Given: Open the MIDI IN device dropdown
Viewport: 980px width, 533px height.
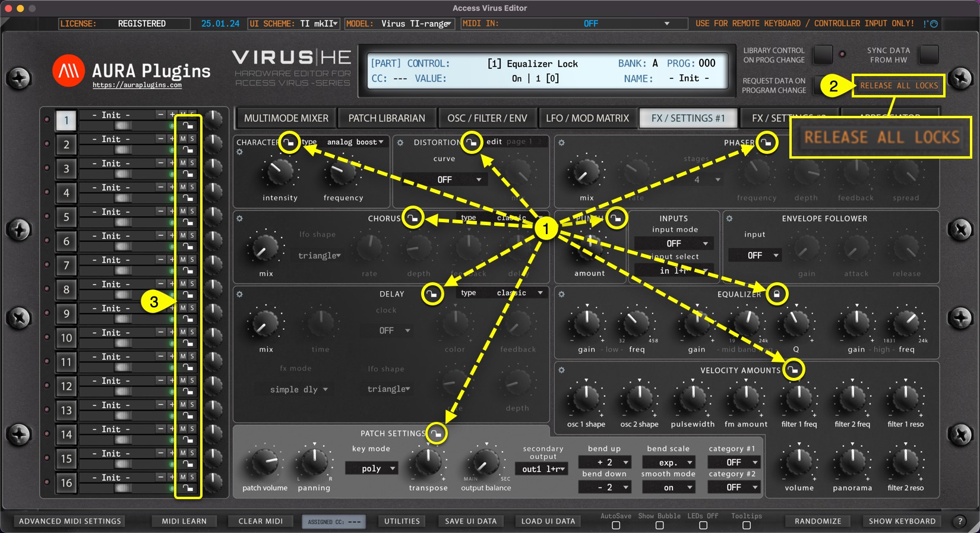Looking at the screenshot, I should [666, 24].
